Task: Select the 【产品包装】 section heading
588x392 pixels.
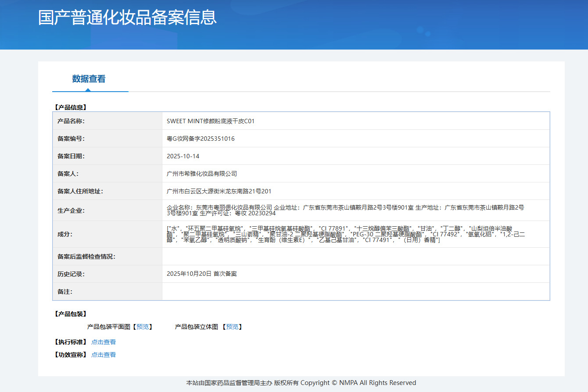Action: 70,314
